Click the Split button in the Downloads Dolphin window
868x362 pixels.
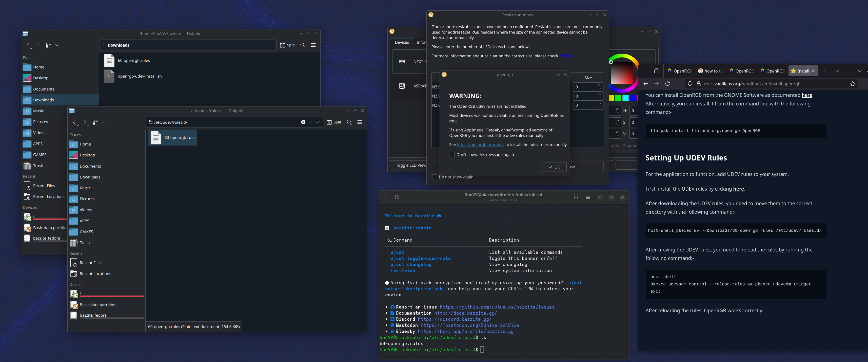click(287, 45)
